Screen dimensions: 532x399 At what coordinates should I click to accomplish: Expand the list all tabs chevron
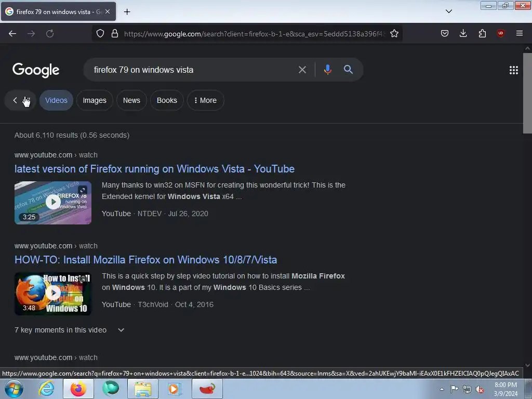[449, 11]
